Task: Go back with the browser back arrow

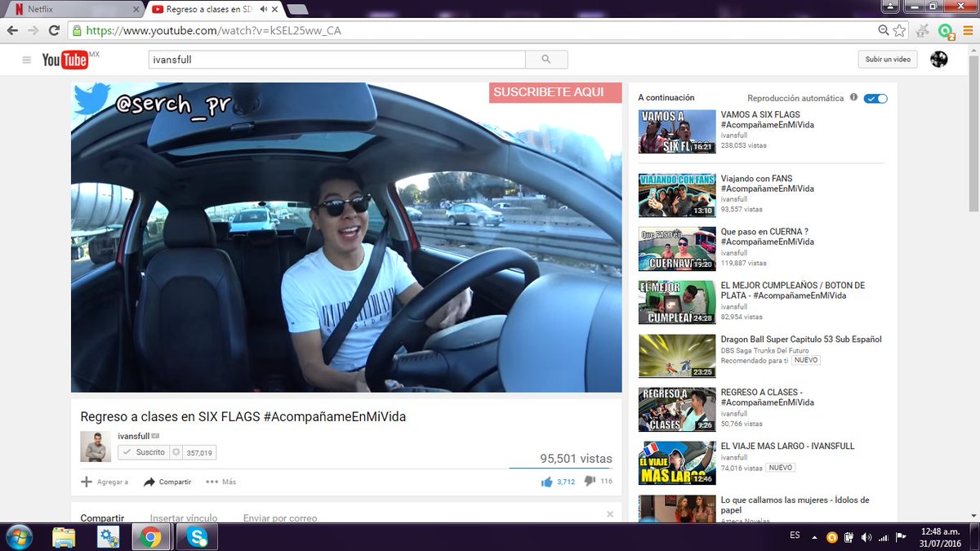Action: tap(12, 31)
